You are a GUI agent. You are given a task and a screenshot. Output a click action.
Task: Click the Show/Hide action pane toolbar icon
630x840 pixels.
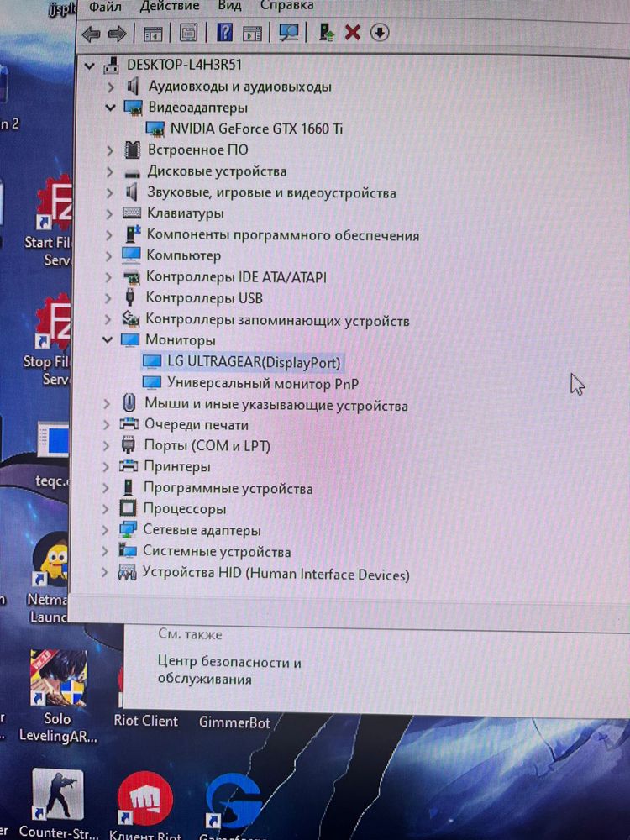coord(252,34)
